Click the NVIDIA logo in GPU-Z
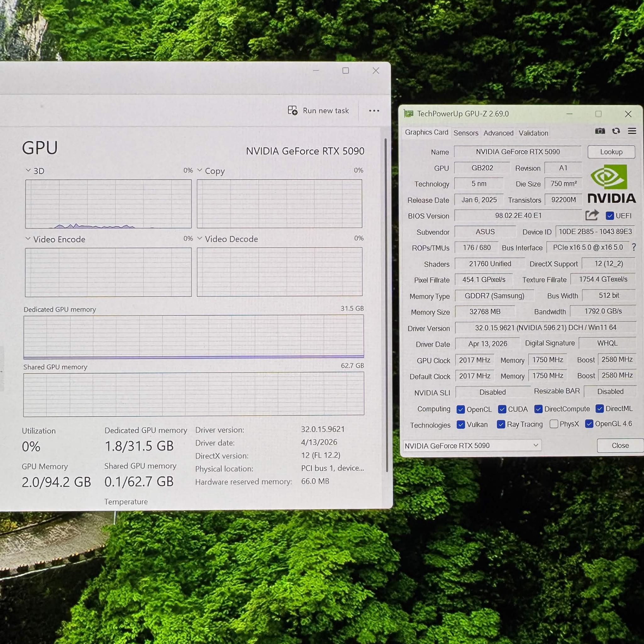This screenshot has height=644, width=644. point(611,184)
